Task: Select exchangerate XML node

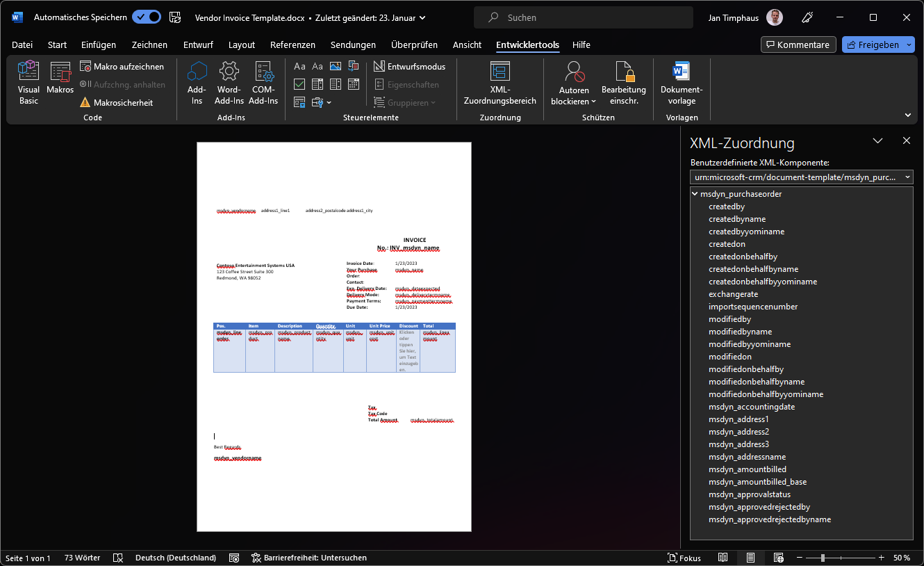Action: tap(733, 294)
